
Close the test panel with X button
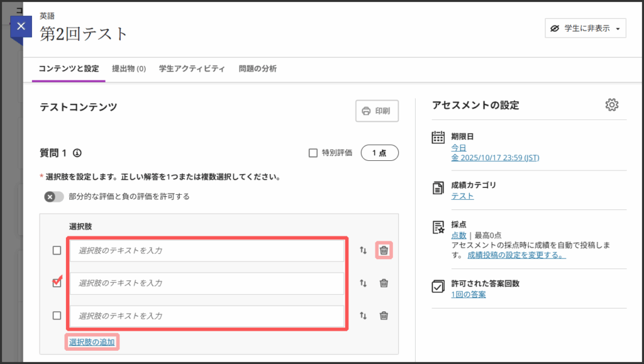tap(21, 26)
